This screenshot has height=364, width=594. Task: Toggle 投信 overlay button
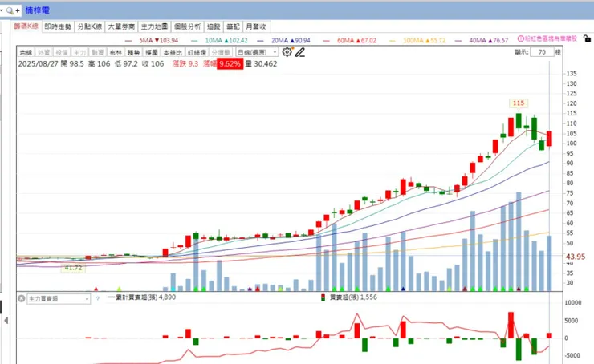(x=62, y=52)
